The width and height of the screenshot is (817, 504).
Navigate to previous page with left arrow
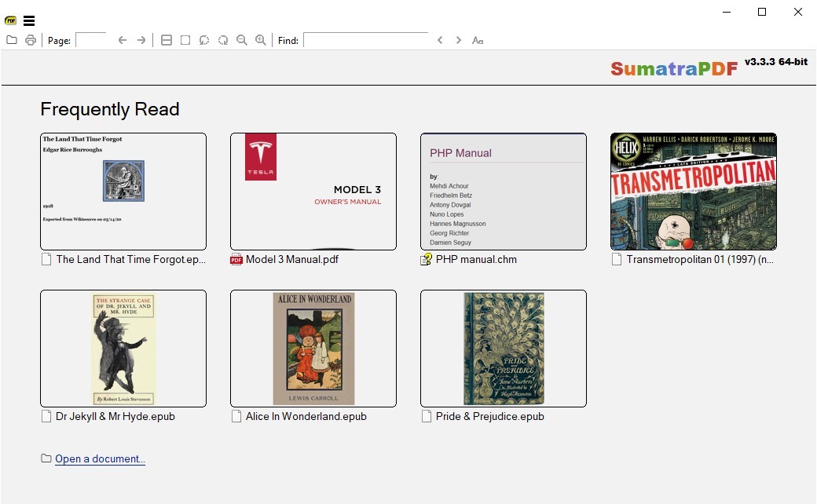point(123,39)
